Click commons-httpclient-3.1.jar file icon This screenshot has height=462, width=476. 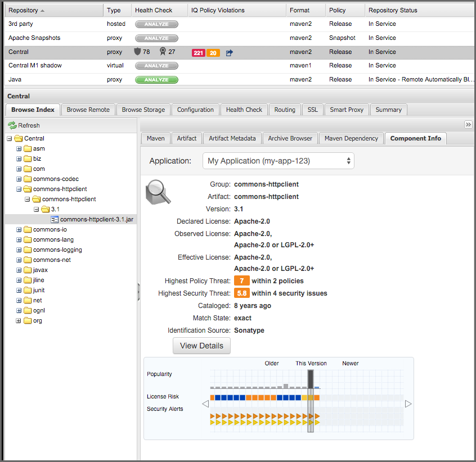pos(55,220)
